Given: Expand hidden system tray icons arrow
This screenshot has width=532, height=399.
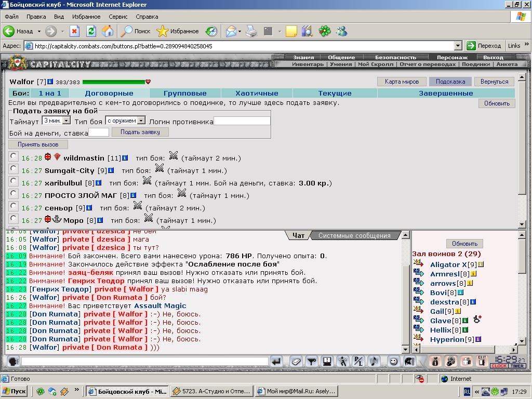Looking at the screenshot, I should point(477,392).
